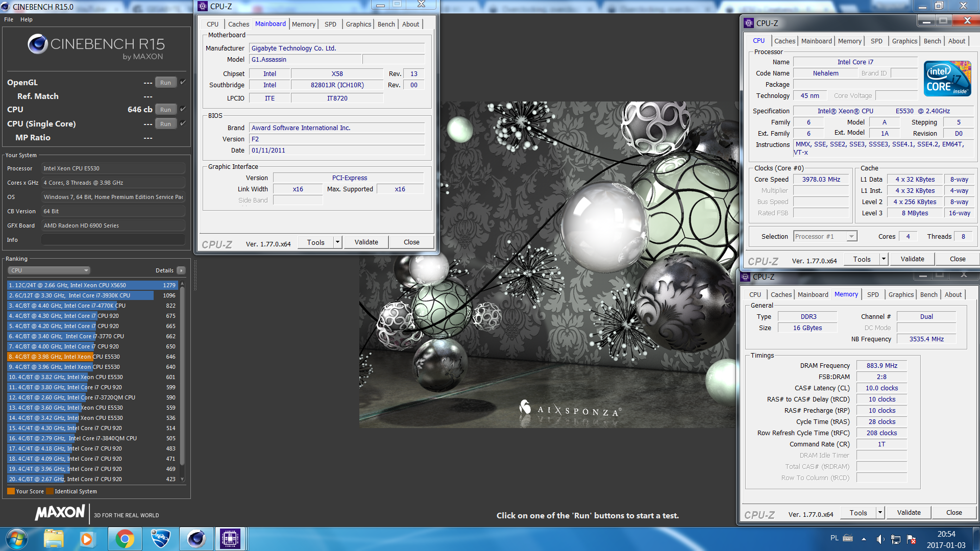Screen dimensions: 980x551
Task: Open Memory tab in CPU window
Action: [849, 41]
